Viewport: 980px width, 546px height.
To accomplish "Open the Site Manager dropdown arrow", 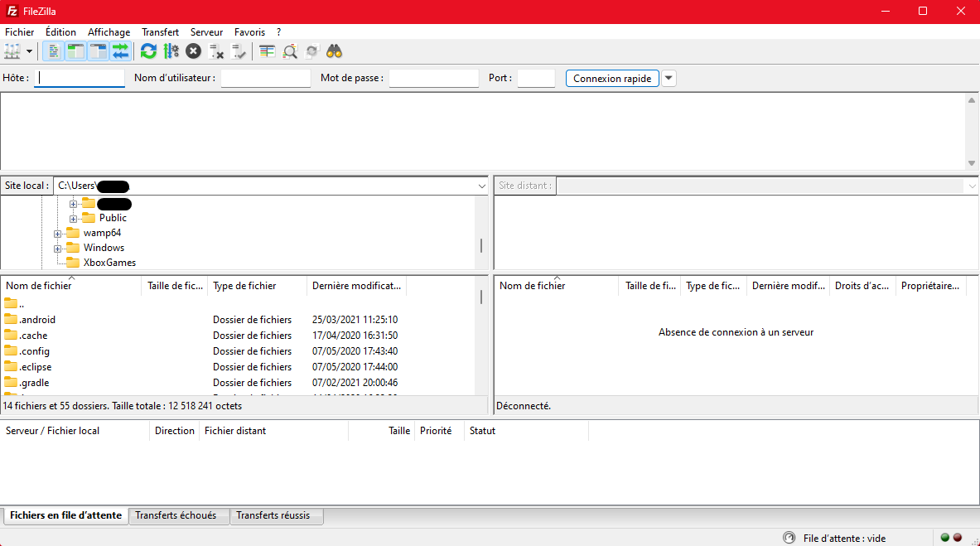I will [x=30, y=51].
